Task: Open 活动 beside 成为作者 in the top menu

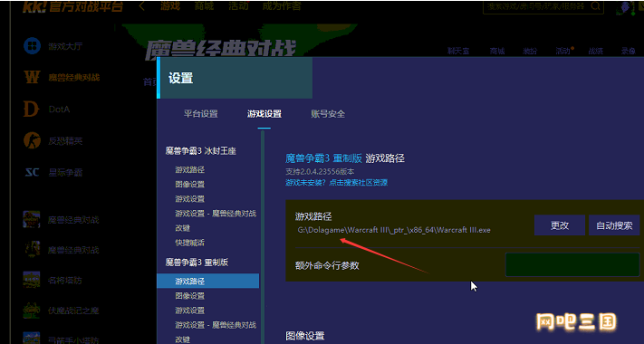Action: (238, 6)
